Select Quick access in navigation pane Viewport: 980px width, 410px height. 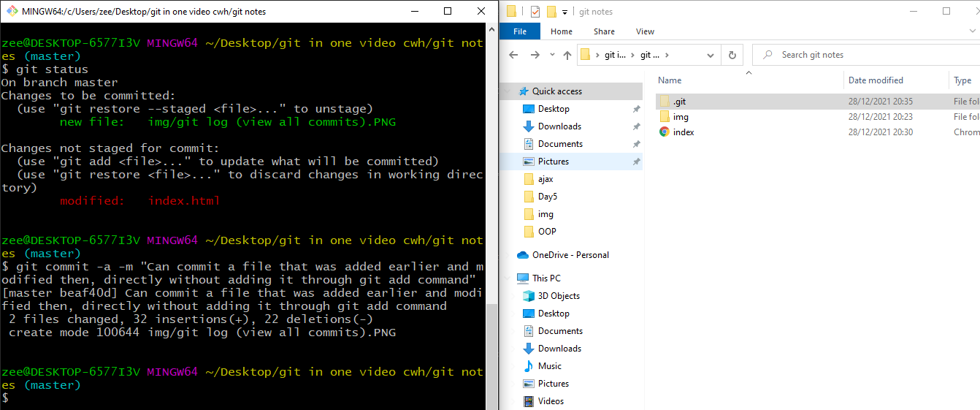(556, 91)
